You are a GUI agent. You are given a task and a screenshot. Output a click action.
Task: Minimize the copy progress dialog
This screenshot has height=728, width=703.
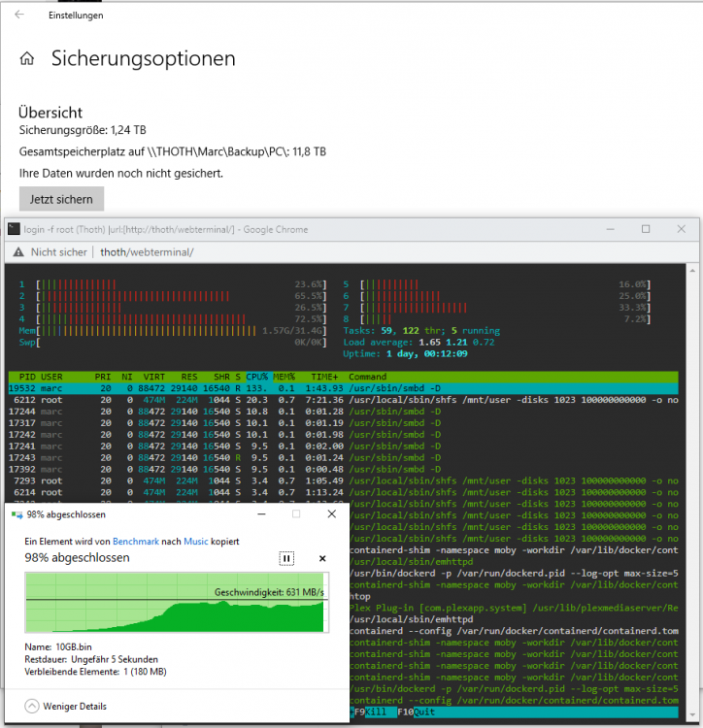click(261, 513)
